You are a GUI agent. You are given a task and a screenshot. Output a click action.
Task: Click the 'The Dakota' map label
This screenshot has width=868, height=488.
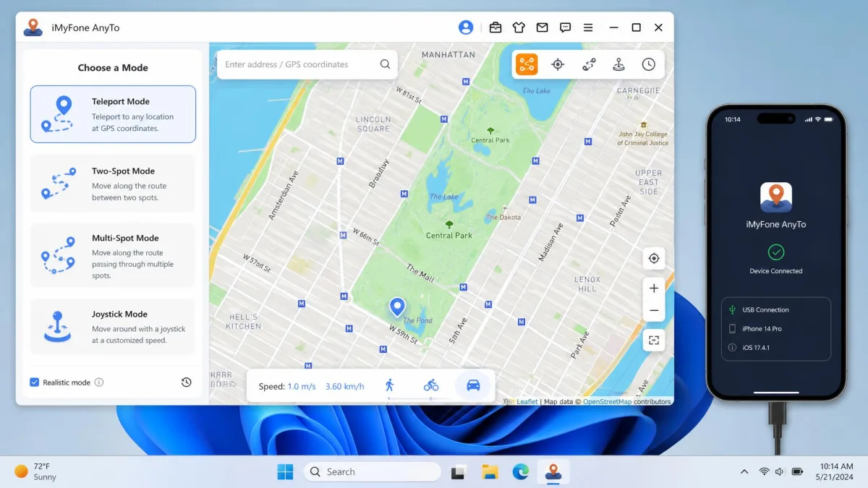[502, 217]
